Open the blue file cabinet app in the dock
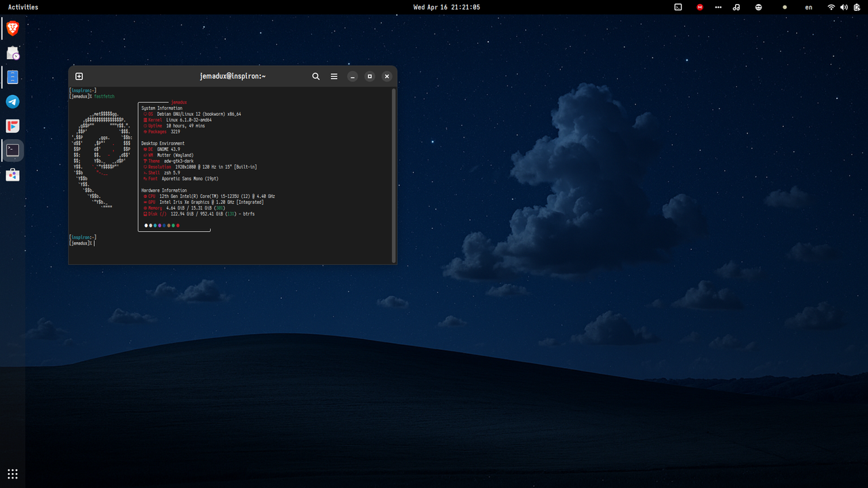868x488 pixels. point(13,77)
